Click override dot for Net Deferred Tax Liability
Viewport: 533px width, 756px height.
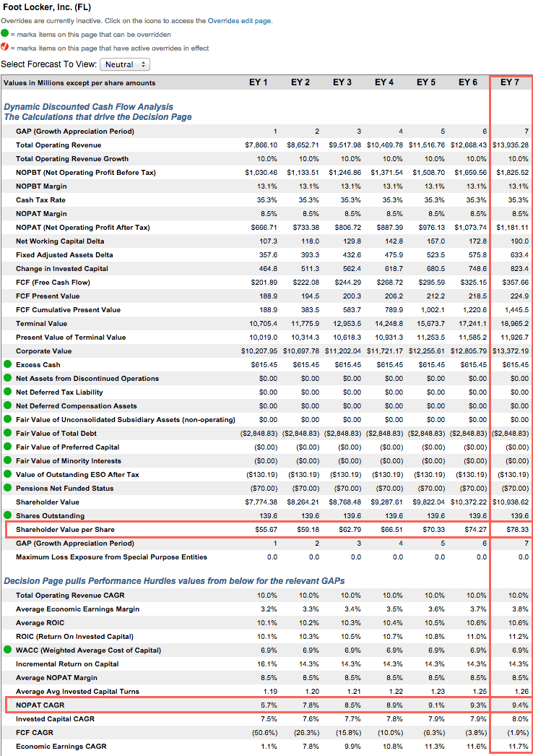click(x=7, y=392)
